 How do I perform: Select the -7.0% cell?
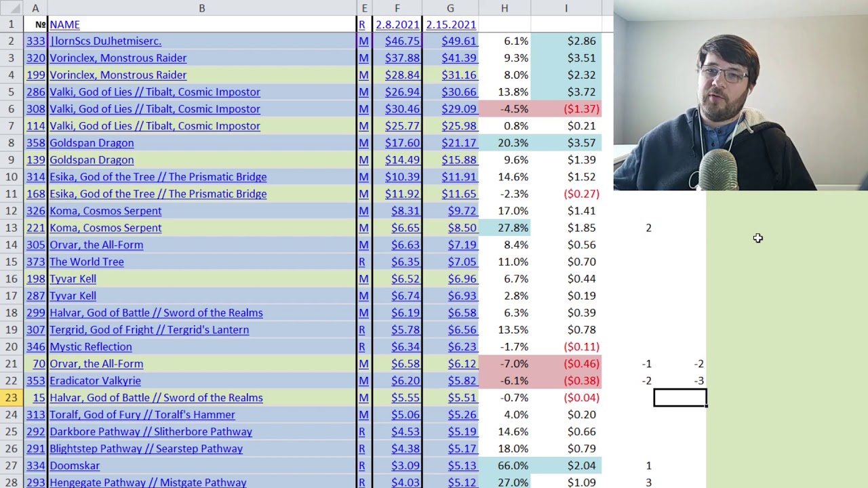coord(505,364)
